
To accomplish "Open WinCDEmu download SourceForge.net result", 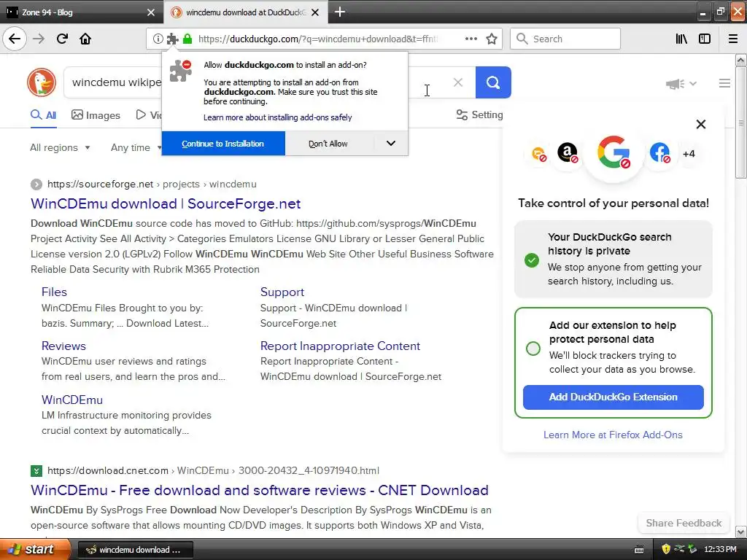I will [166, 204].
